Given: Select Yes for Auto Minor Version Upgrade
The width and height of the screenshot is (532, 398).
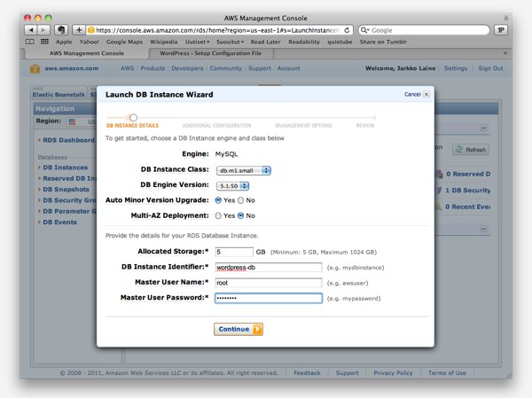Looking at the screenshot, I should (x=219, y=200).
